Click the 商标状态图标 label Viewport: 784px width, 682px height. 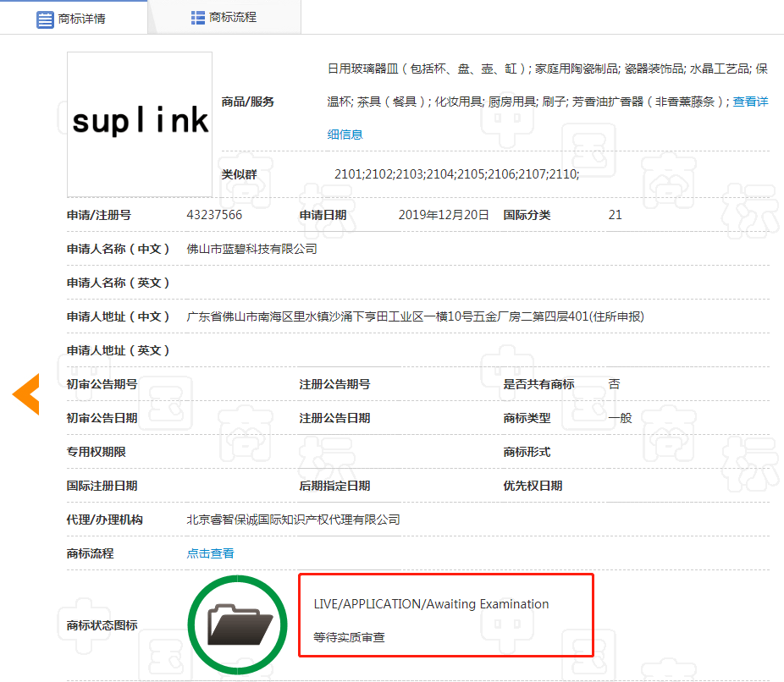click(102, 625)
